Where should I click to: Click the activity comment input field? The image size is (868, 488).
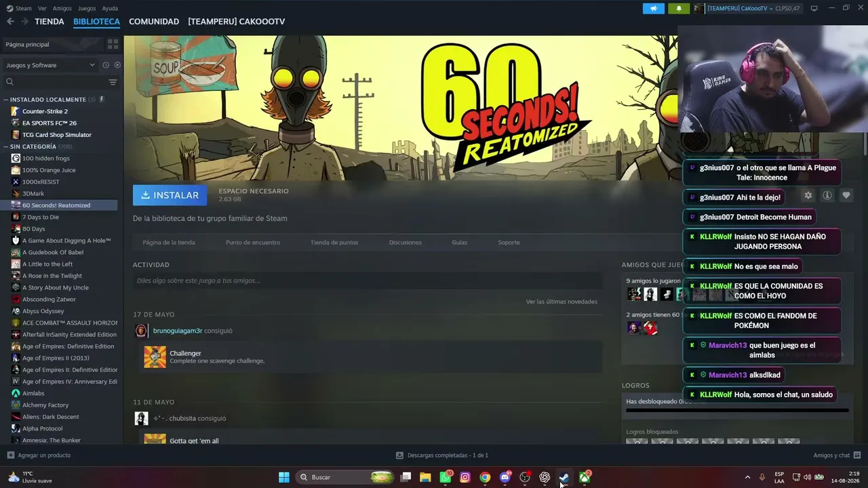368,281
